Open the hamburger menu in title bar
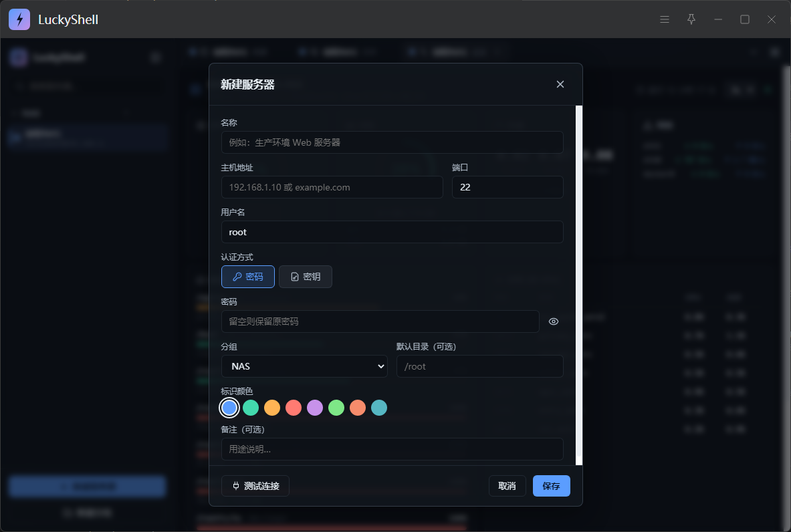Viewport: 791px width, 532px height. (x=665, y=19)
